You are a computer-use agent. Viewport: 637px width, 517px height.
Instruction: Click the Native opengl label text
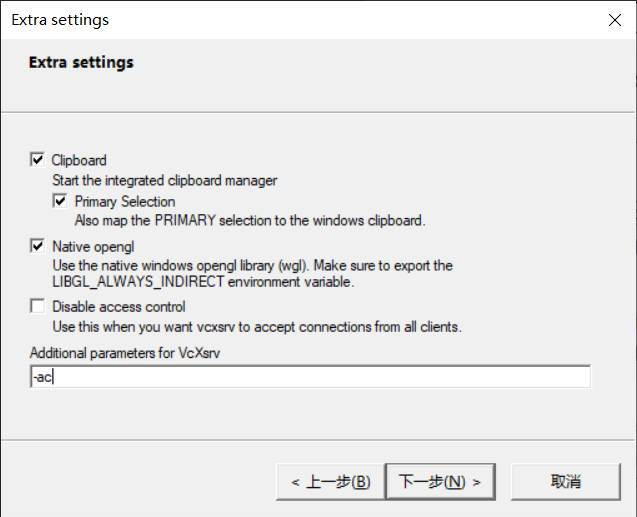tap(92, 245)
